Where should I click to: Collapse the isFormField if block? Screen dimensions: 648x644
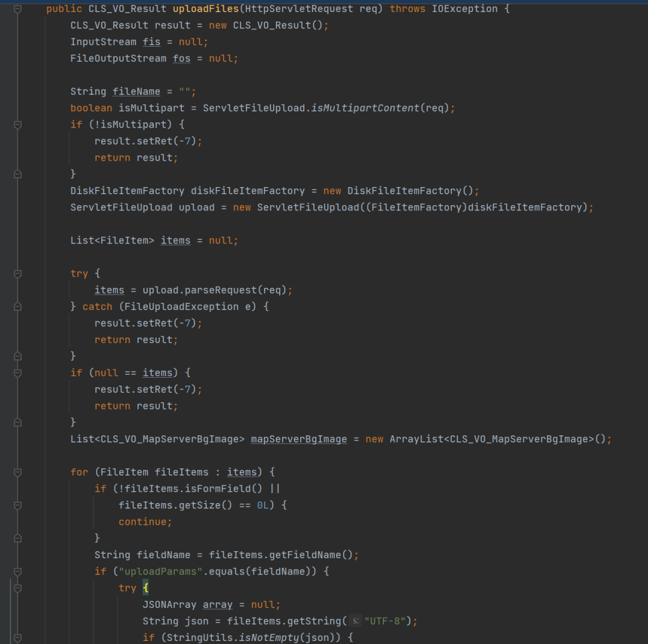(17, 505)
